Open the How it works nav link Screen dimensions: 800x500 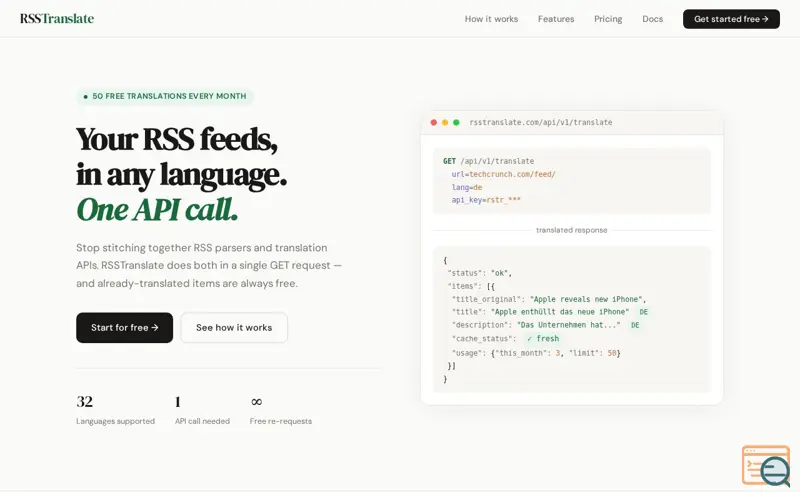pos(491,19)
